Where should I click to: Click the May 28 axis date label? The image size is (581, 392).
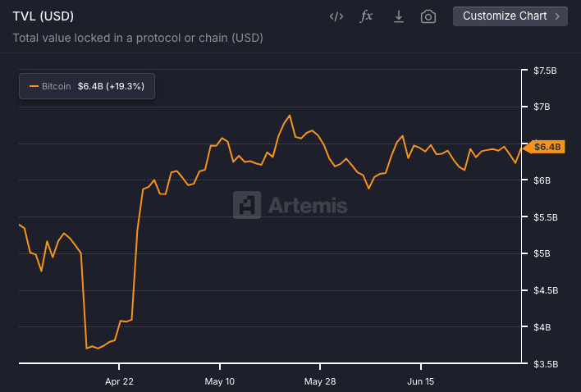(320, 381)
